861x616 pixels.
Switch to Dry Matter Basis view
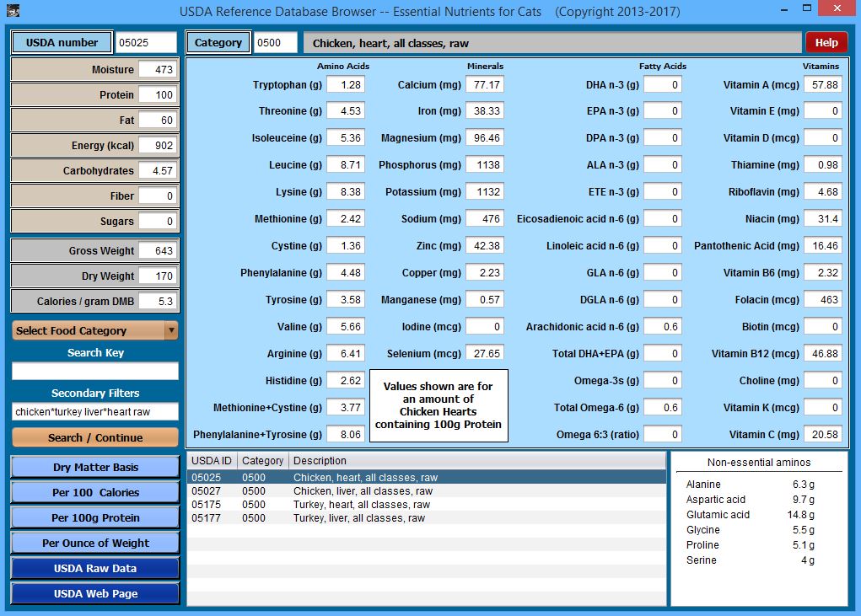pyautogui.click(x=95, y=468)
